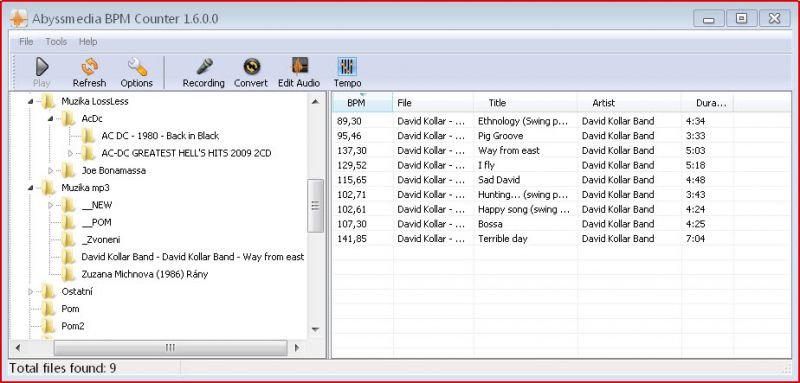800x383 pixels.
Task: Click the Pom2 folder icon
Action: pos(48,326)
